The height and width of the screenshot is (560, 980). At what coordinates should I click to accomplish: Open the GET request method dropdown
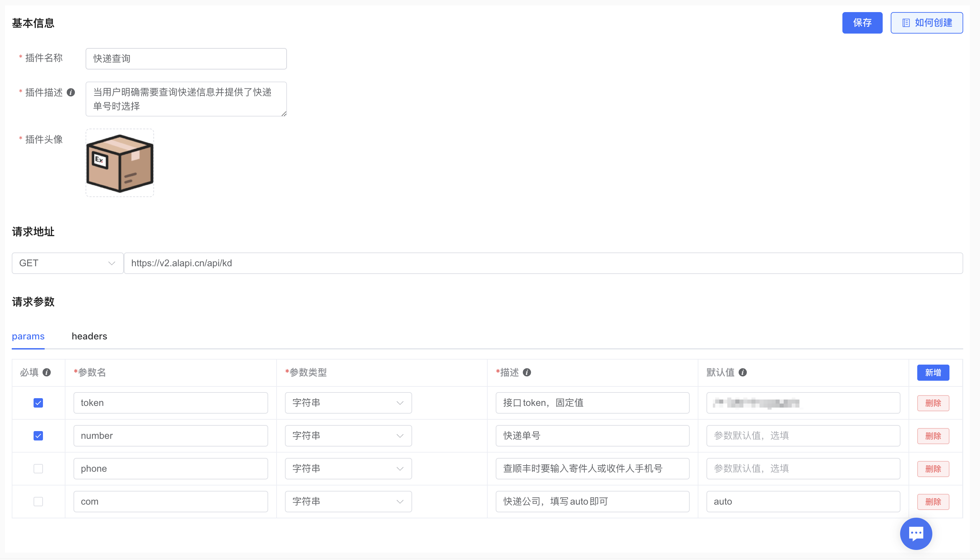[67, 263]
